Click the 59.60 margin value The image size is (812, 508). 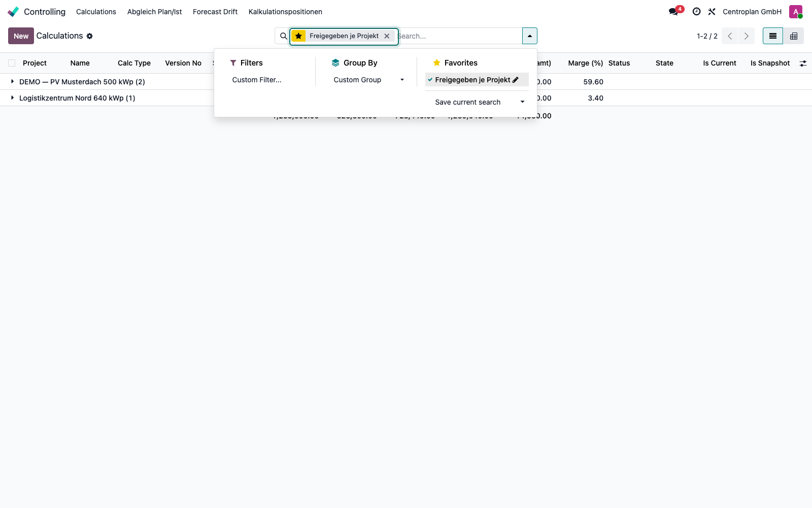(593, 82)
